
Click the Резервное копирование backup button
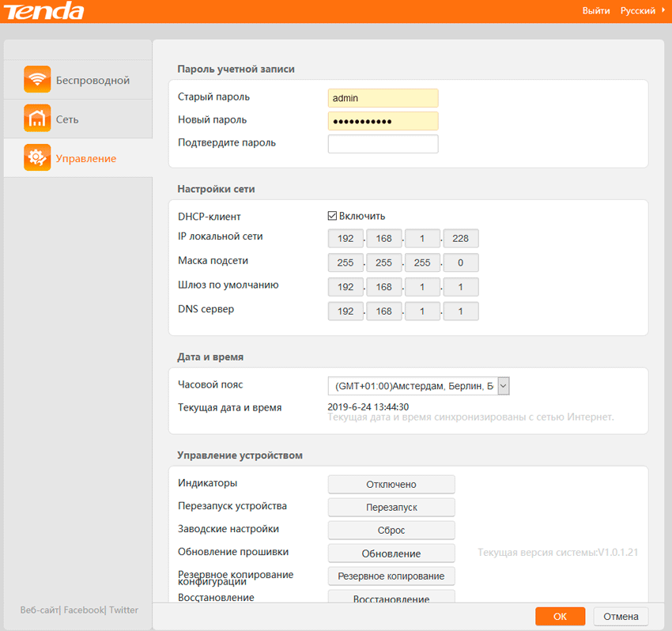click(x=391, y=576)
